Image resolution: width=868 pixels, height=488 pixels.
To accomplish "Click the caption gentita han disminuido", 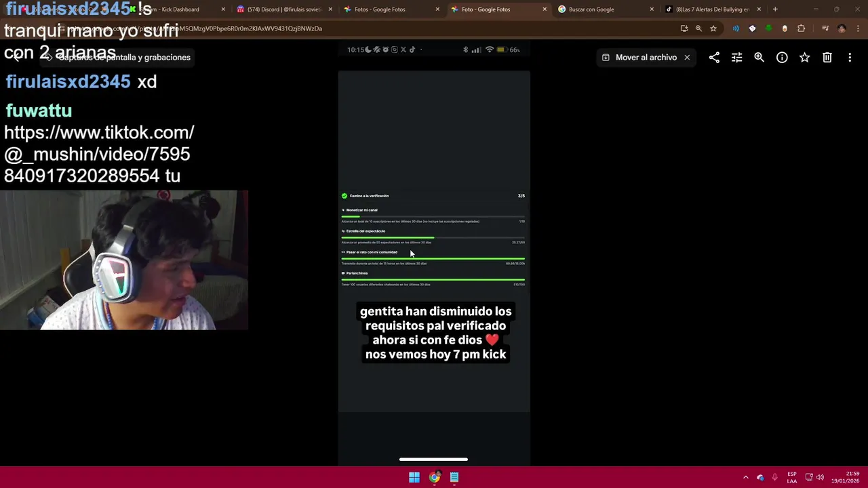I will click(435, 333).
